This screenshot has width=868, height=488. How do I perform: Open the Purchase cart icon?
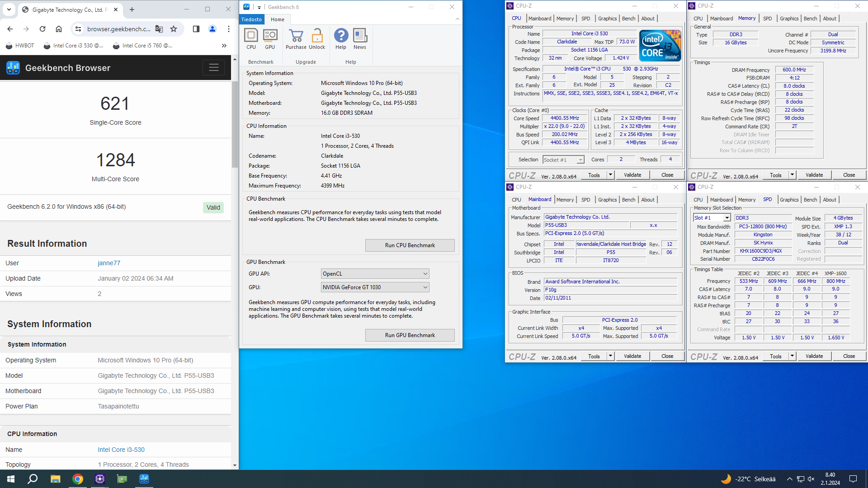[296, 39]
